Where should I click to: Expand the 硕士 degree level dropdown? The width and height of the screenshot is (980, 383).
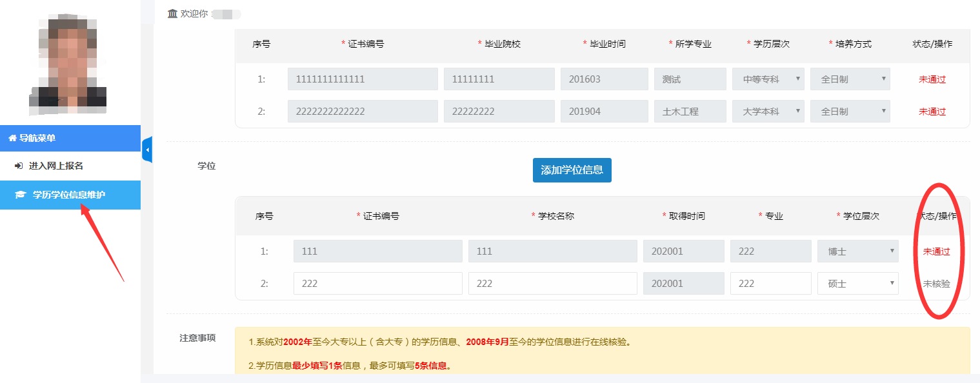[x=857, y=284]
